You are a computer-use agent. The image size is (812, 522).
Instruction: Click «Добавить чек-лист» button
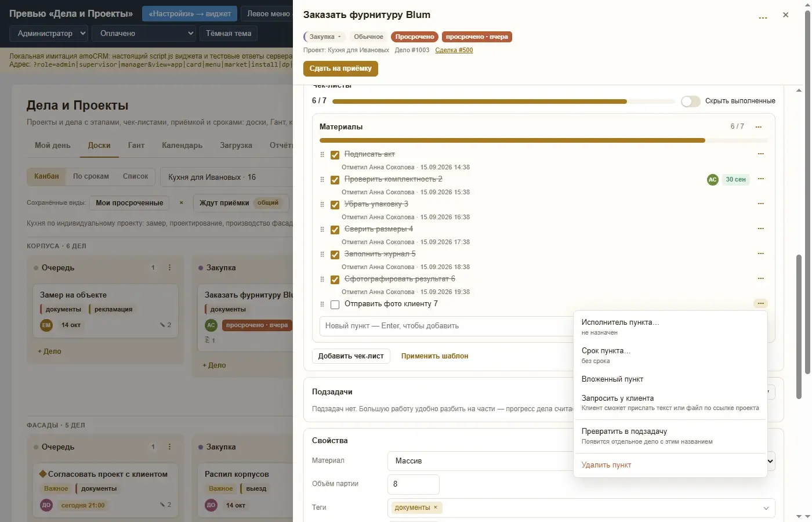tap(351, 356)
